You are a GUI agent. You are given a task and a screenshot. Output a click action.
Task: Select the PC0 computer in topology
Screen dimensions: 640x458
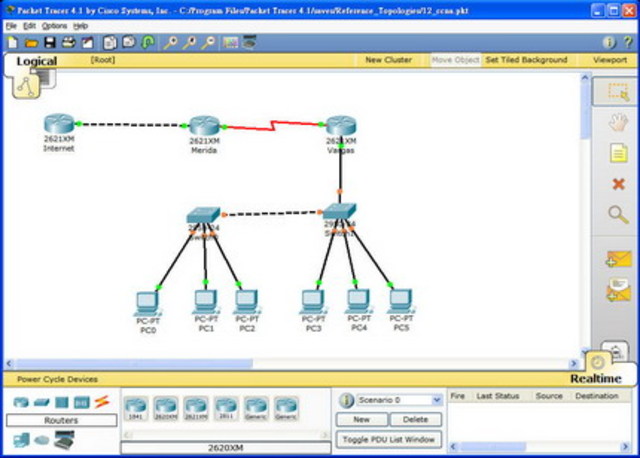tap(147, 304)
